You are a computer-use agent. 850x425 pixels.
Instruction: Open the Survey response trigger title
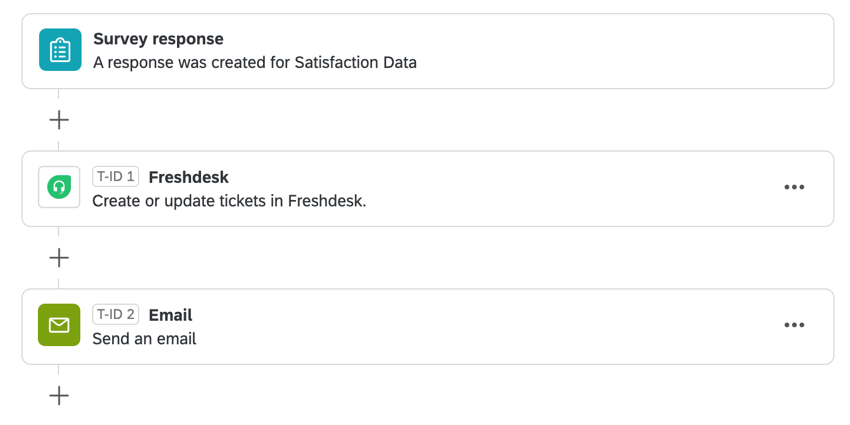pyautogui.click(x=158, y=39)
